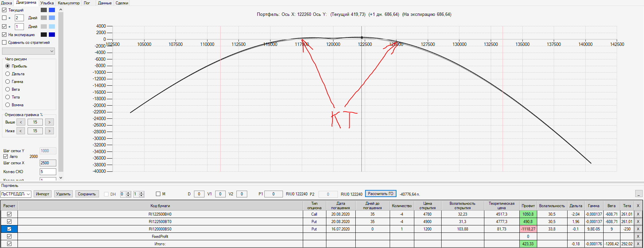Click the Рассчитать ГО button
Viewport: 644px width, 248px height.
pyautogui.click(x=381, y=194)
